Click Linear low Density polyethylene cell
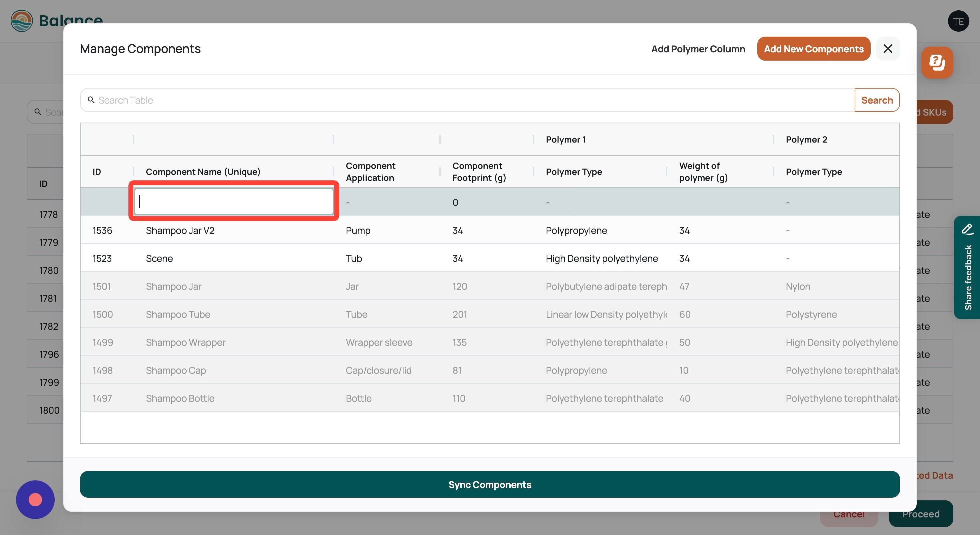 606,314
